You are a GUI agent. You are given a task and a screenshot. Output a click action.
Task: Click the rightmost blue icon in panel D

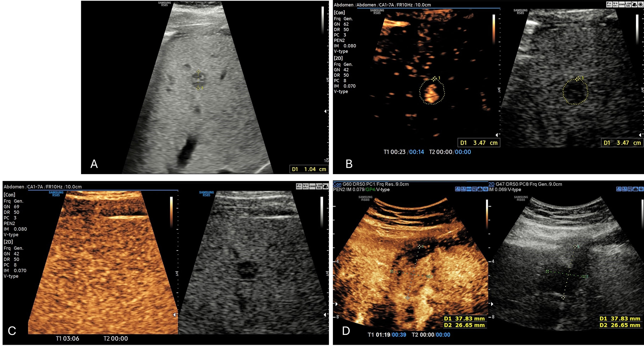click(x=641, y=189)
